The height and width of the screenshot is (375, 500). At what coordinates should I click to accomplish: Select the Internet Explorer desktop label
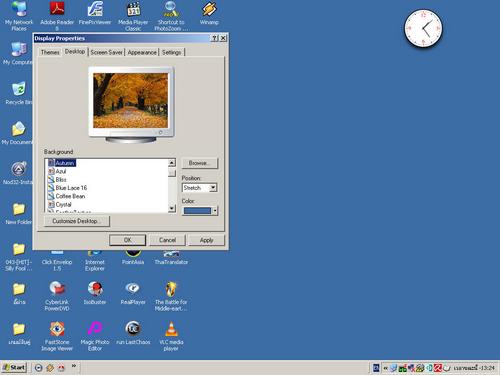tap(95, 265)
